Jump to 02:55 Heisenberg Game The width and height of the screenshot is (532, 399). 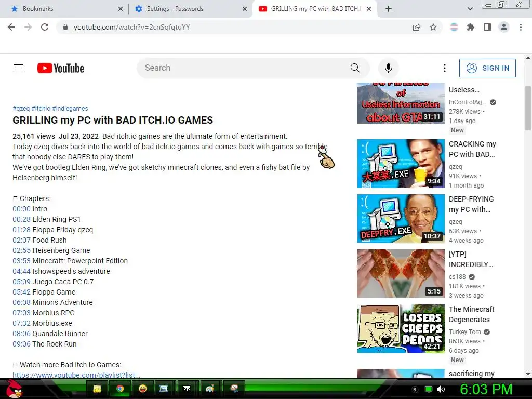click(21, 250)
